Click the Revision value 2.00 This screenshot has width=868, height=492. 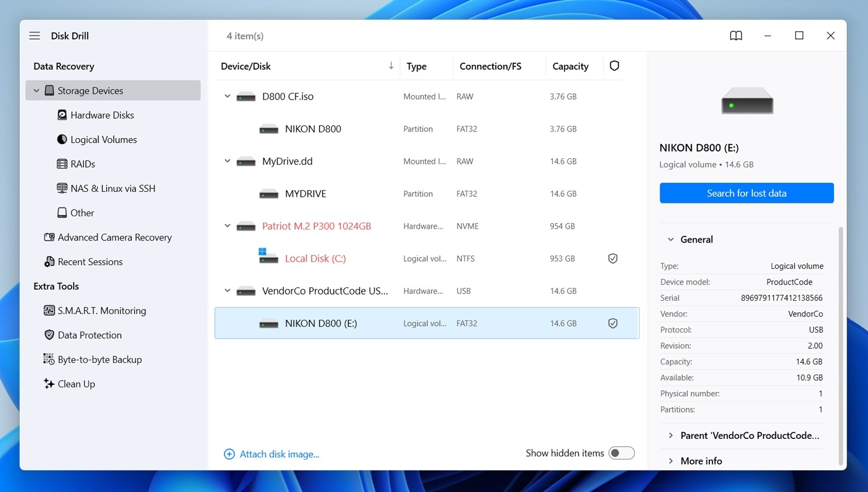pyautogui.click(x=815, y=346)
